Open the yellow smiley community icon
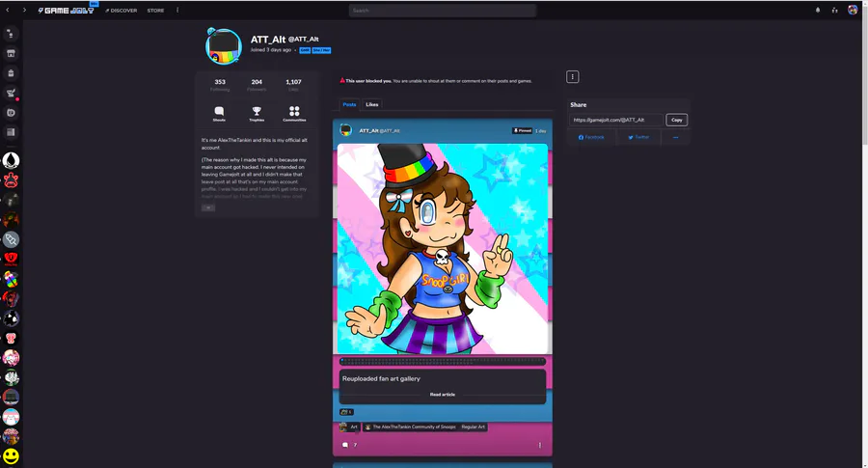 [11, 456]
